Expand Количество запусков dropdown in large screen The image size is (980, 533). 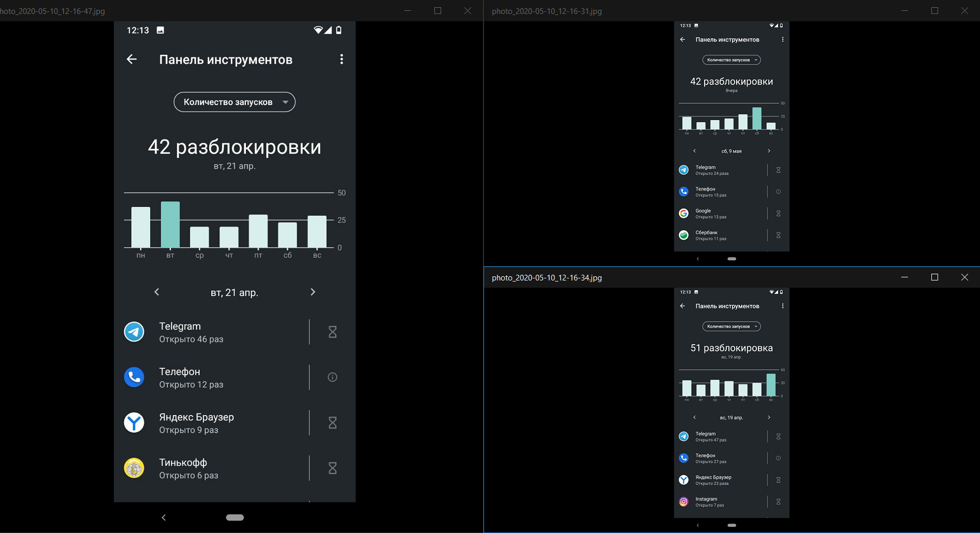[x=235, y=102]
